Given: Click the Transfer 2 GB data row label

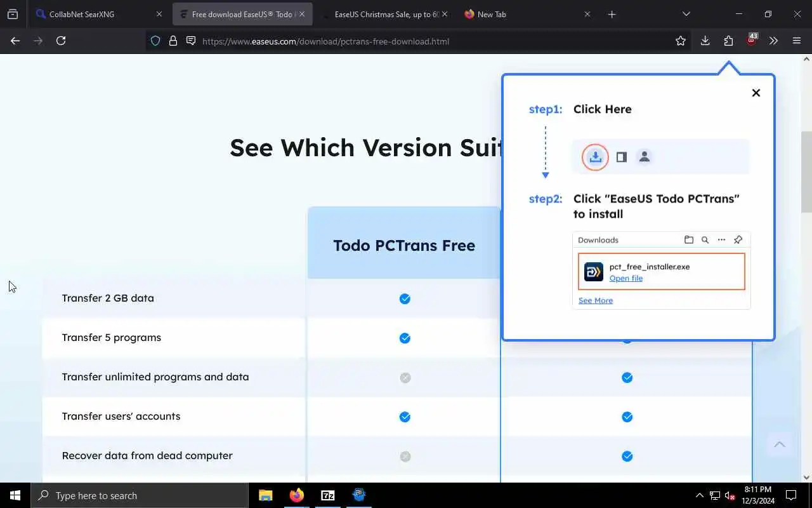Looking at the screenshot, I should click(x=108, y=298).
